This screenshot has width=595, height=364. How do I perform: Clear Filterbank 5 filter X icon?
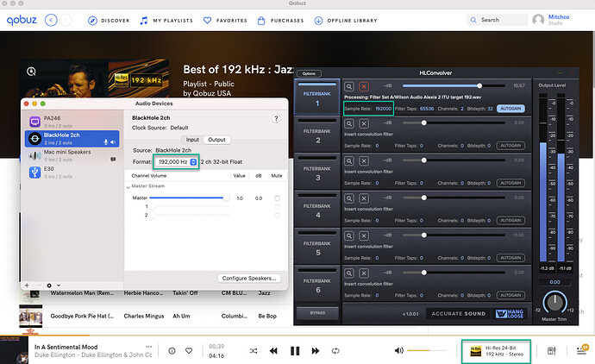pyautogui.click(x=364, y=235)
